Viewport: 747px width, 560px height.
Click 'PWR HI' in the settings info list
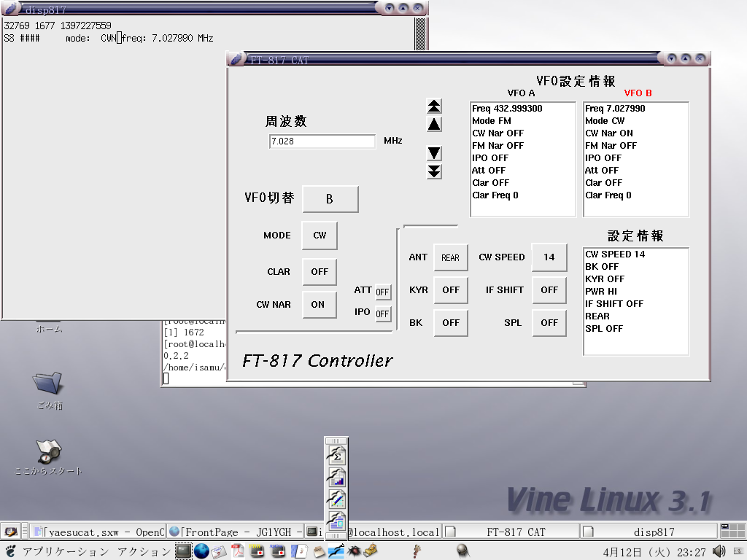point(601,292)
